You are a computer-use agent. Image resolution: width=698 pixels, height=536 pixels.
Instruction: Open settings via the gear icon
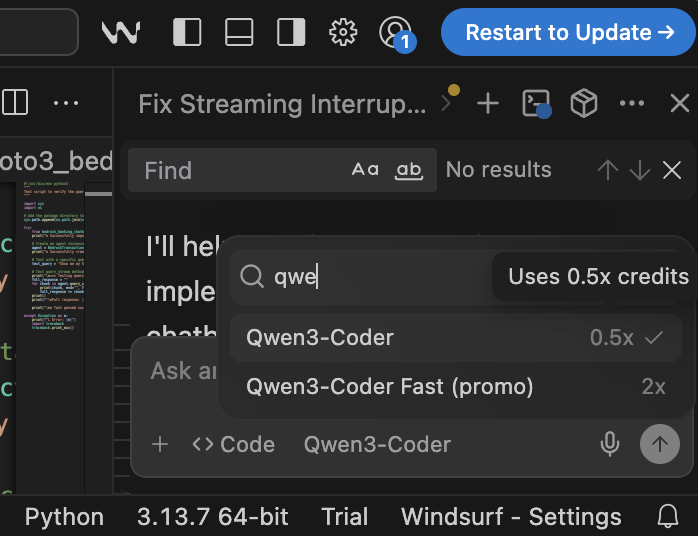(343, 32)
